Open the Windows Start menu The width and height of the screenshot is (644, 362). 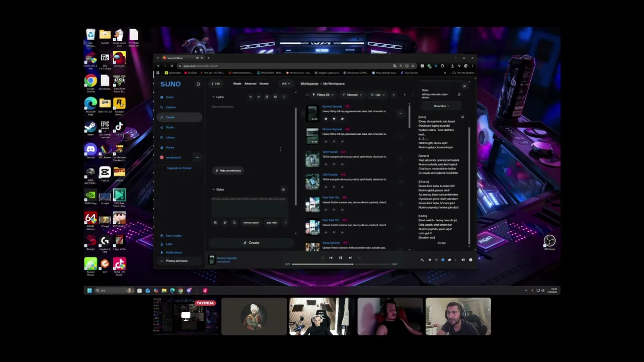point(89,291)
